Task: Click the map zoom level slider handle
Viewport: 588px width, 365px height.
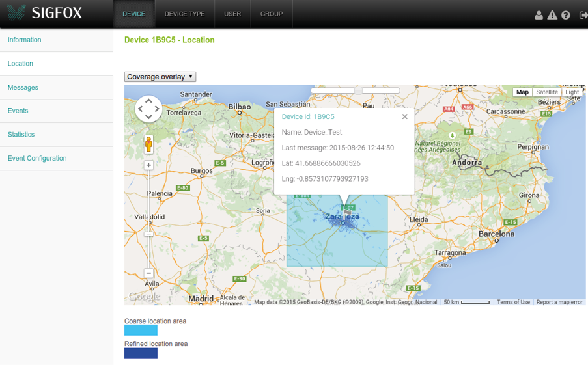Action: click(148, 234)
